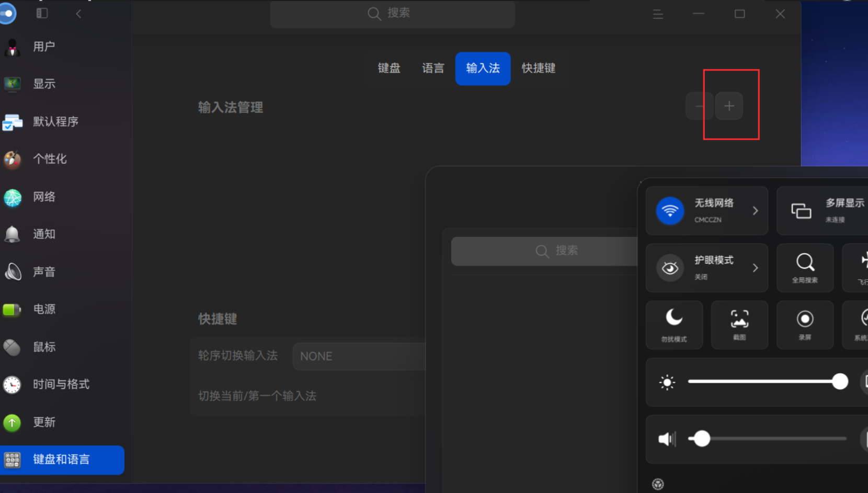This screenshot has height=493, width=868.
Task: Click the settings window search box
Action: tap(392, 14)
